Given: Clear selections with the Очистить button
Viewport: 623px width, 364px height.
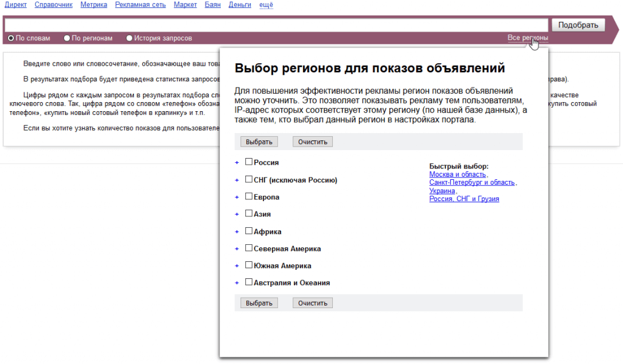Looking at the screenshot, I should [x=312, y=141].
